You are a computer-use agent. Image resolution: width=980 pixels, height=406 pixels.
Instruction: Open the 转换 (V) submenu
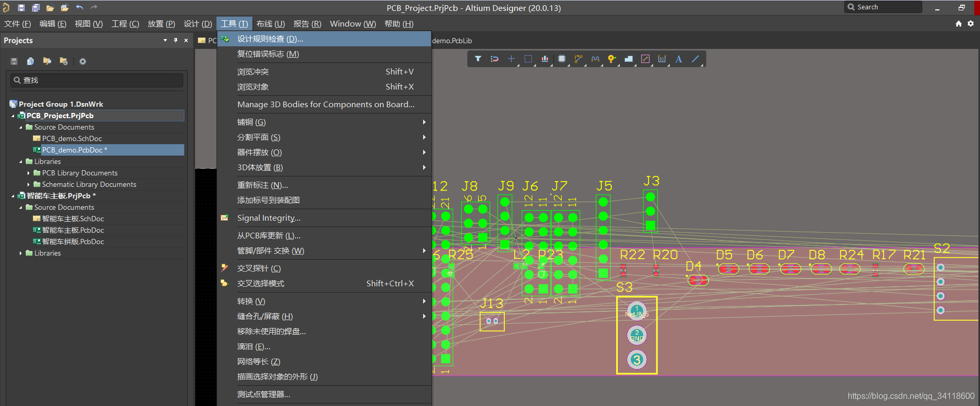pos(324,301)
